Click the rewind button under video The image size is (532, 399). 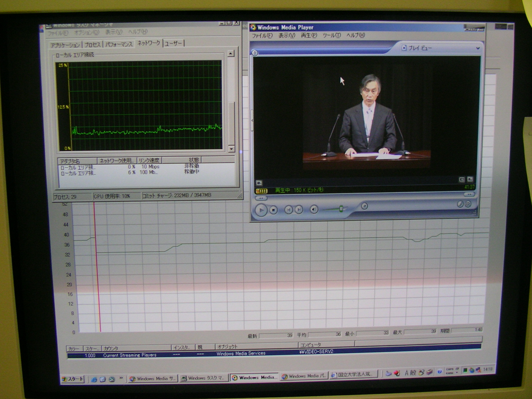(x=261, y=198)
